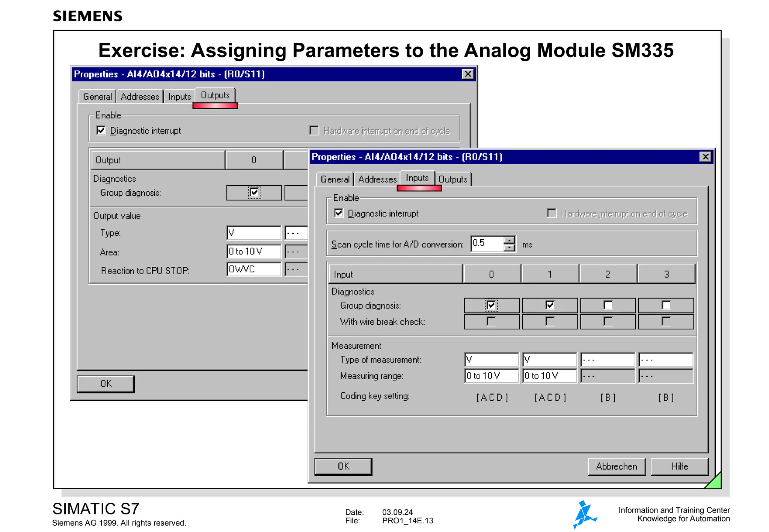
Task: Toggle Diagnostic interrupt in the Inputs dialog
Action: 339,213
